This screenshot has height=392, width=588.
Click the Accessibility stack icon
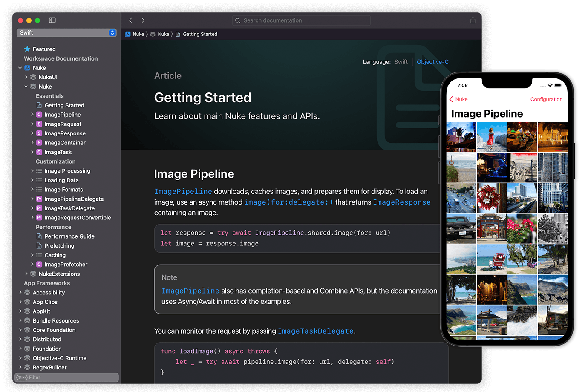[27, 293]
